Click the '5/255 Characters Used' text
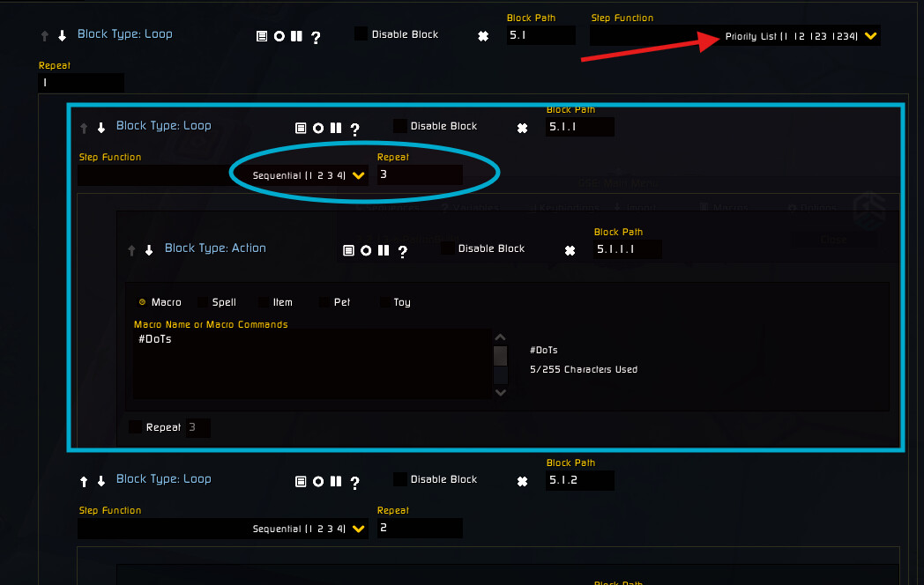Image resolution: width=924 pixels, height=585 pixels. pos(584,369)
